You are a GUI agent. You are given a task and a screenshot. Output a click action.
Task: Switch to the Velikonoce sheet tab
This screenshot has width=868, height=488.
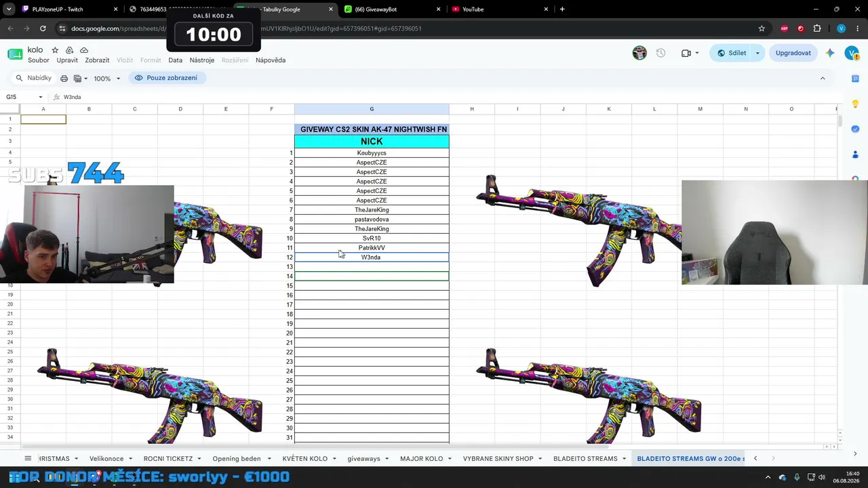[x=106, y=459]
